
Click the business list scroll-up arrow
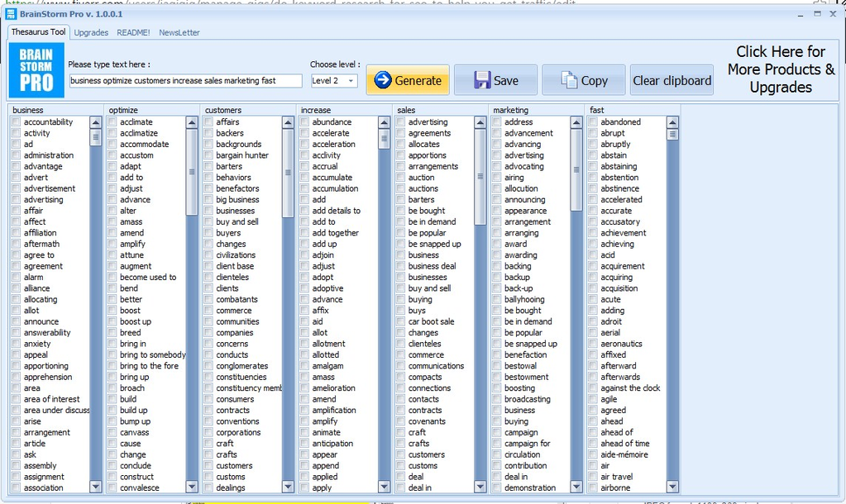95,122
